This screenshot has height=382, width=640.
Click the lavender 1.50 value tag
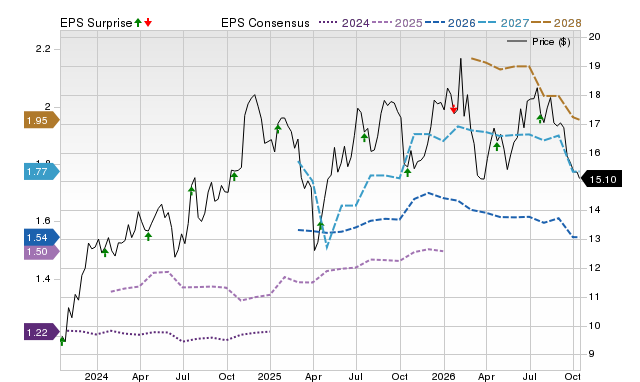tap(42, 252)
